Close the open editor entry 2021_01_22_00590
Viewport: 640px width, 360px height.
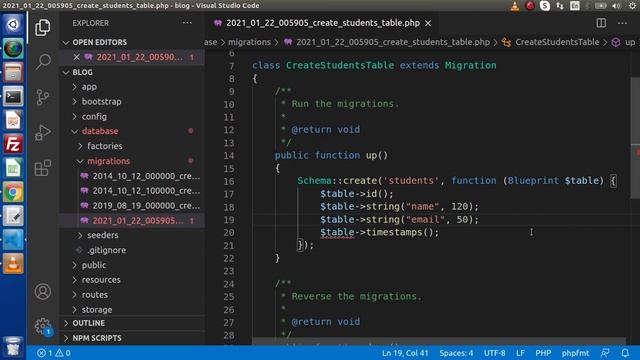click(76, 57)
